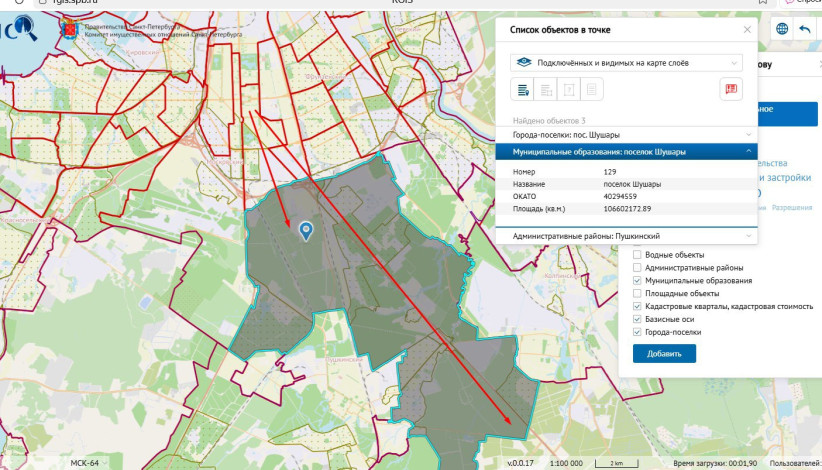Image resolution: width=822 pixels, height=470 pixels.
Task: Disable the 'Базисные оси' checkbox
Action: pyautogui.click(x=637, y=319)
